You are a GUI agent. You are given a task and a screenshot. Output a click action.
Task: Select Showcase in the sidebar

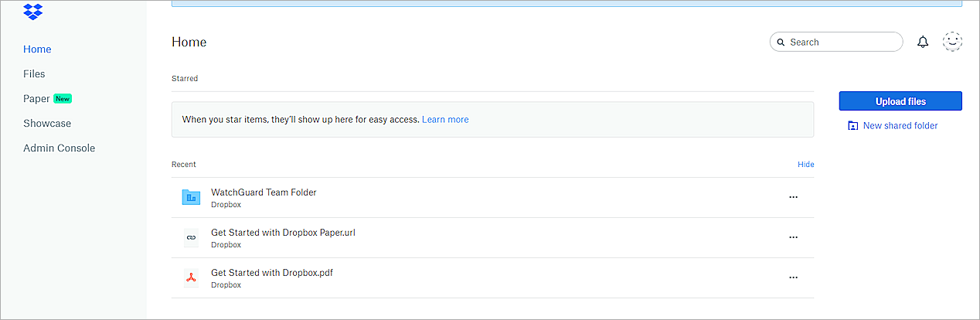coord(47,124)
